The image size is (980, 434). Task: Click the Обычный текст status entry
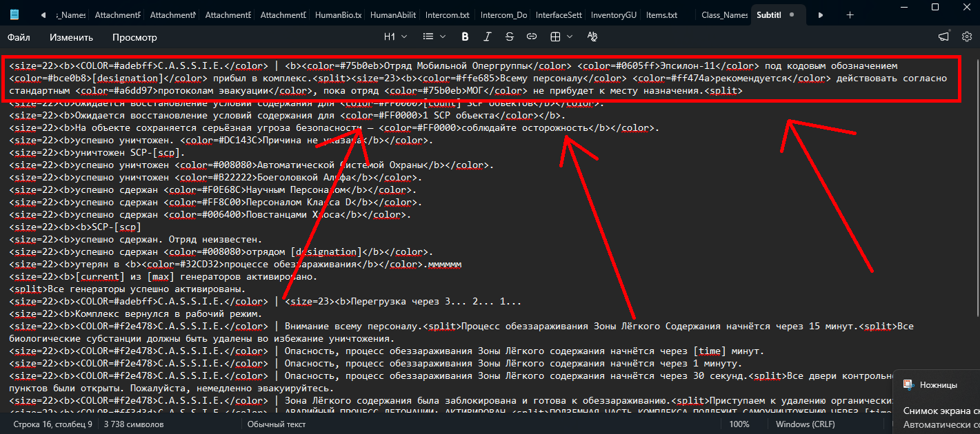[x=277, y=424]
